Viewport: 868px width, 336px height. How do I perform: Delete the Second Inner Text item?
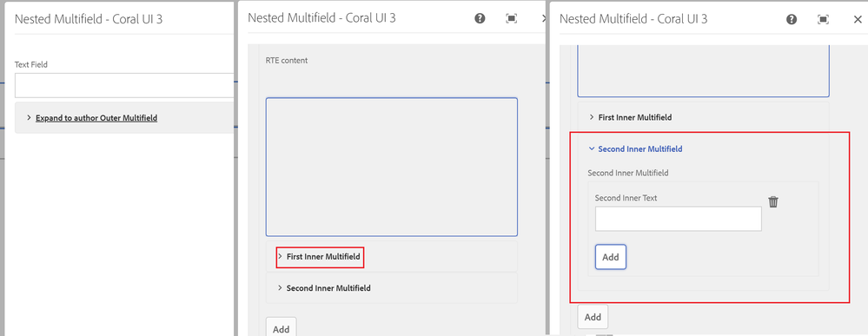pos(773,202)
